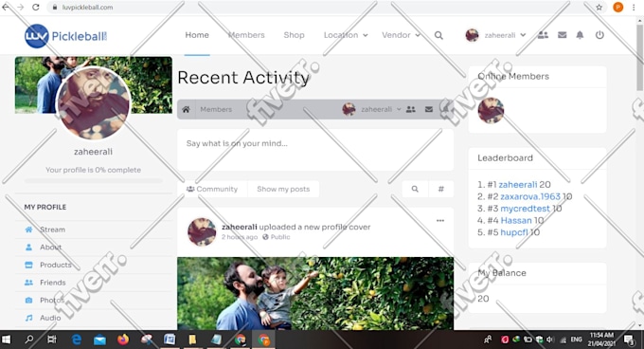Open mycredtest leaderboard link
The height and width of the screenshot is (349, 644).
click(525, 209)
